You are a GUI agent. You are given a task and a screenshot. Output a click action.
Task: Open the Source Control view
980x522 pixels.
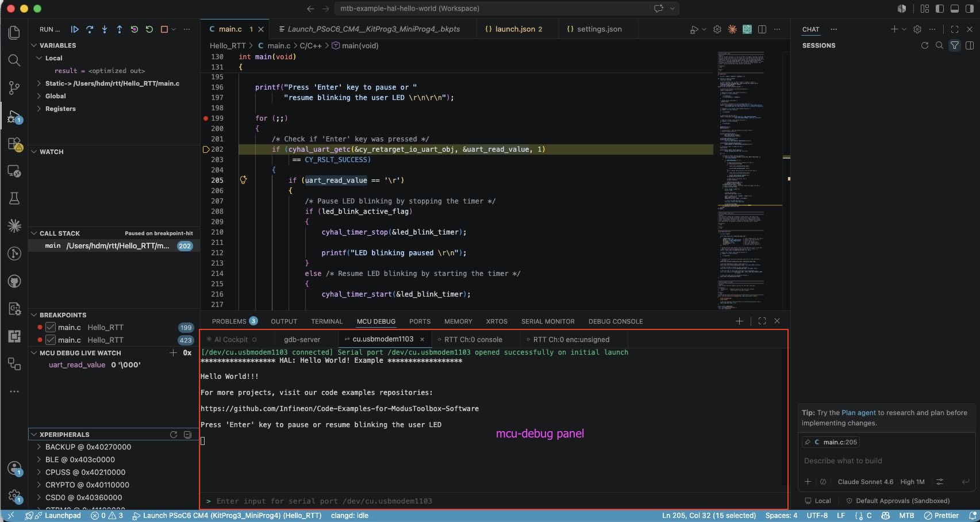(x=14, y=88)
